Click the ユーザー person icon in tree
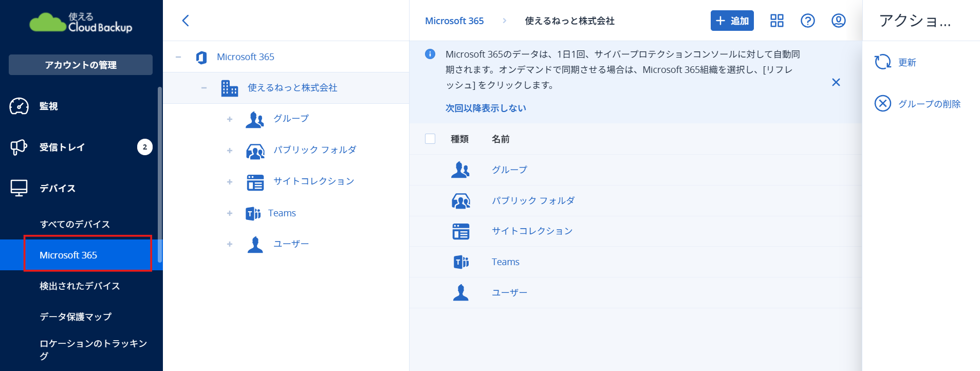Screen dimensions: 980x371 (255, 245)
